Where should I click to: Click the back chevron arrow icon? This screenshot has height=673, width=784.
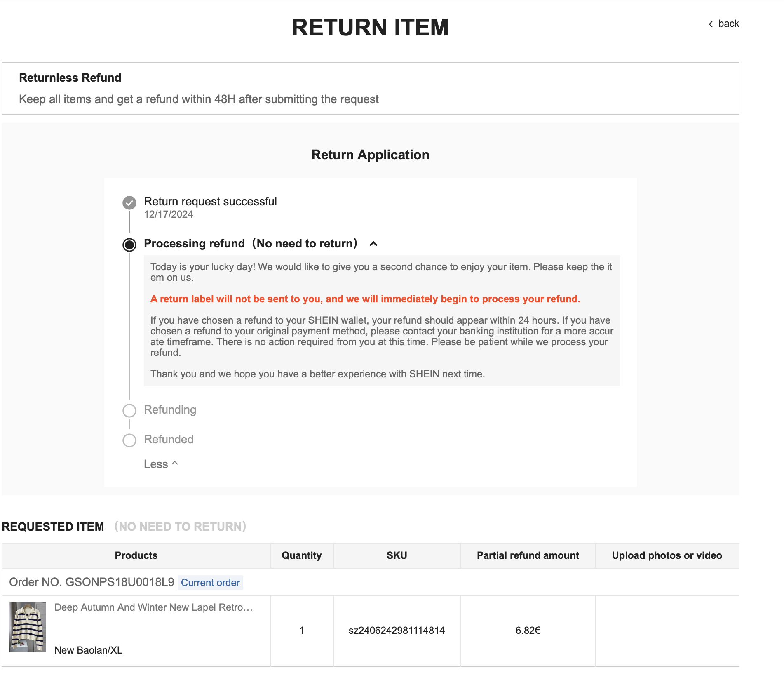711,24
